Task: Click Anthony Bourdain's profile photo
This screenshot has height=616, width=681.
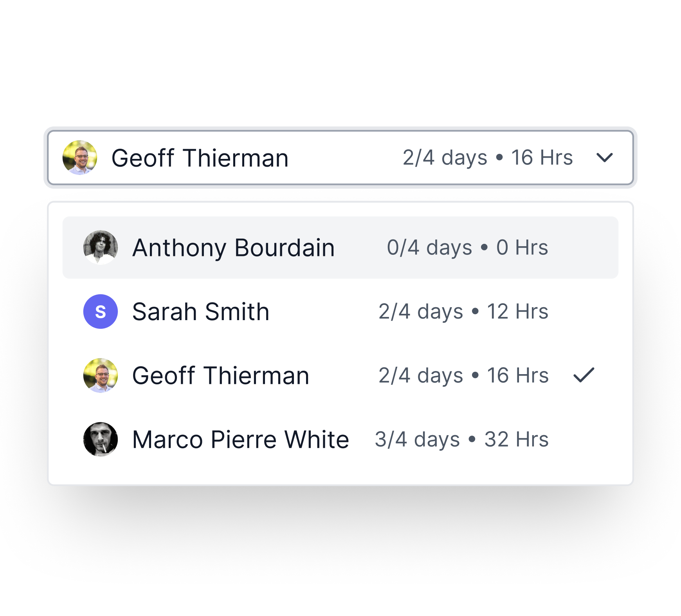Action: tap(101, 247)
